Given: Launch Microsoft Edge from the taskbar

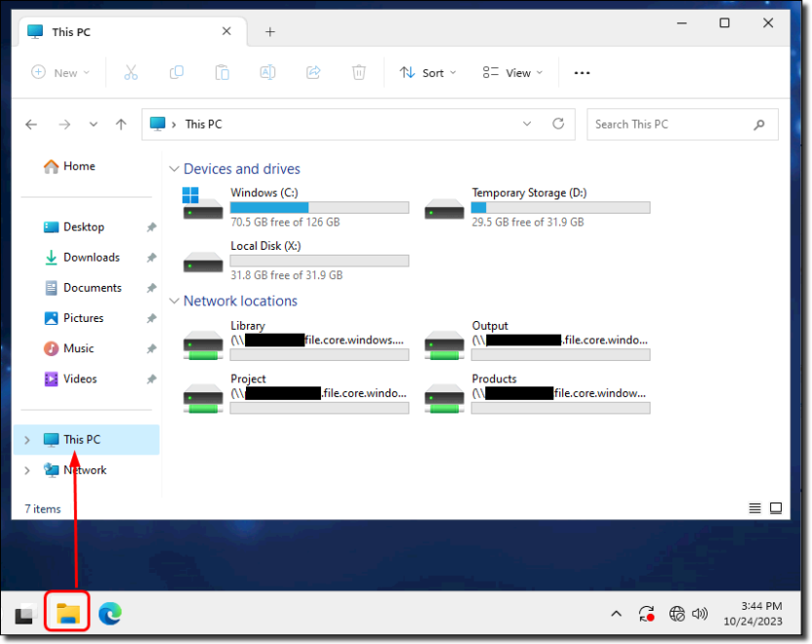Looking at the screenshot, I should pyautogui.click(x=110, y=613).
